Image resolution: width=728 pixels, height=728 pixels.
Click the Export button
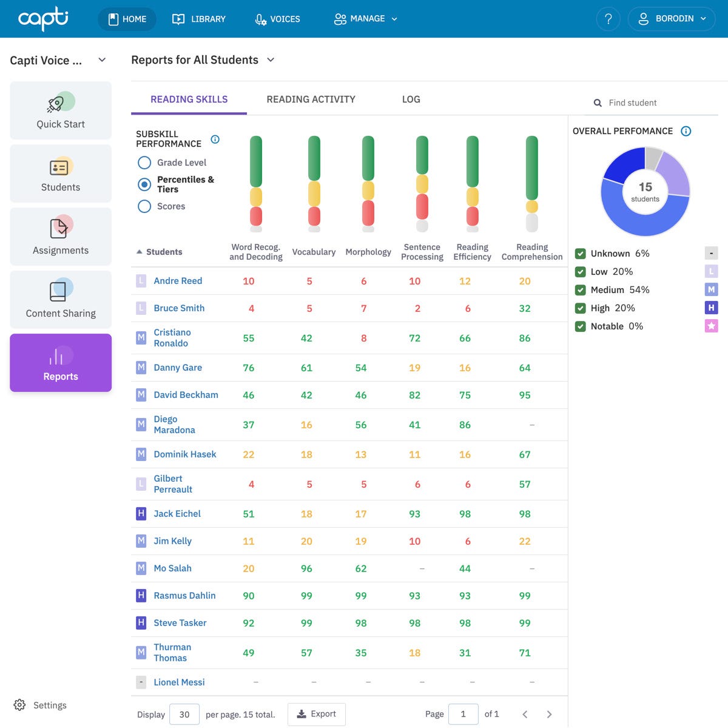click(316, 714)
